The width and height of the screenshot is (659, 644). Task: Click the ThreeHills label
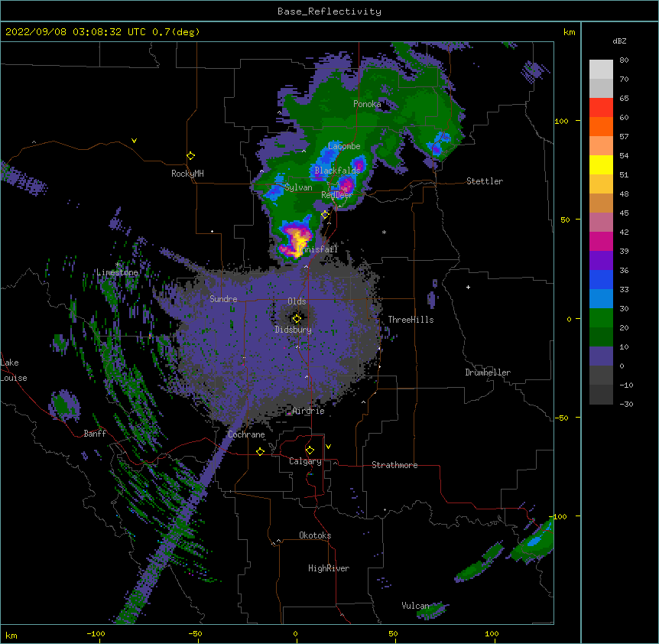coord(411,320)
